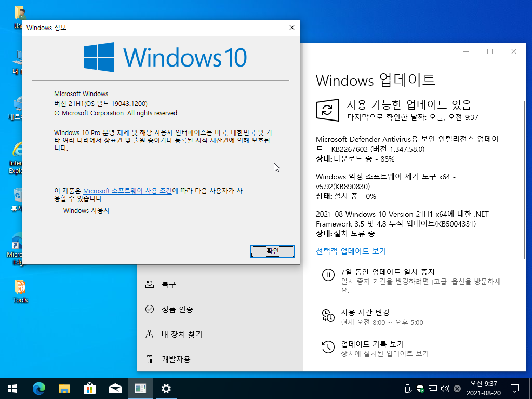
Task: Click the 정품 인증 checkmark icon
Action: click(x=149, y=309)
